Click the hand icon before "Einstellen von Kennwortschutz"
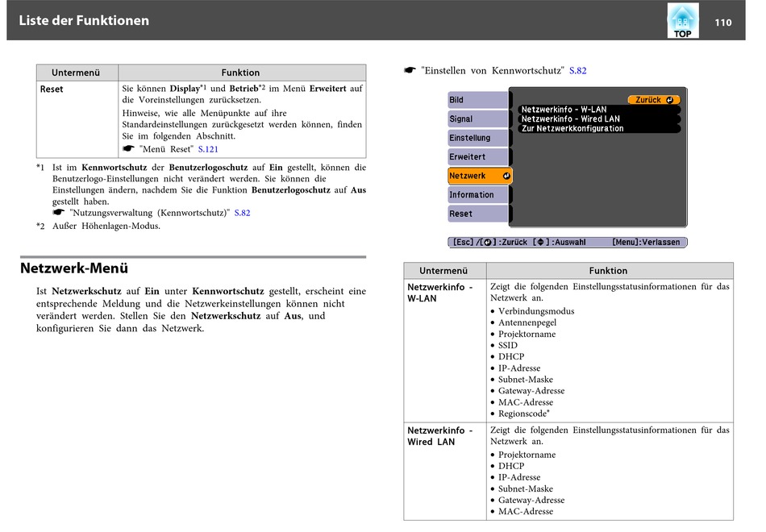The image size is (766, 532). click(410, 70)
